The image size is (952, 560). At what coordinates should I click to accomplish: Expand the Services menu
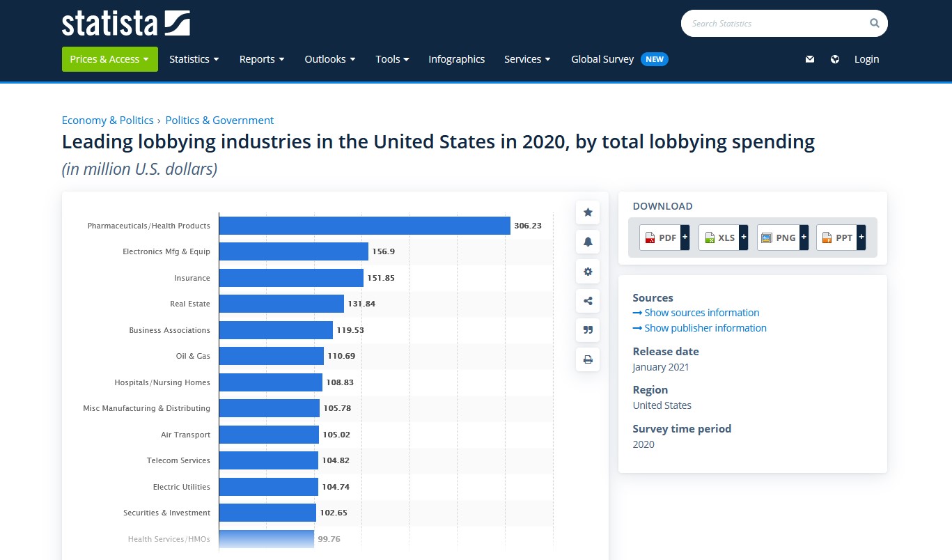coord(527,59)
